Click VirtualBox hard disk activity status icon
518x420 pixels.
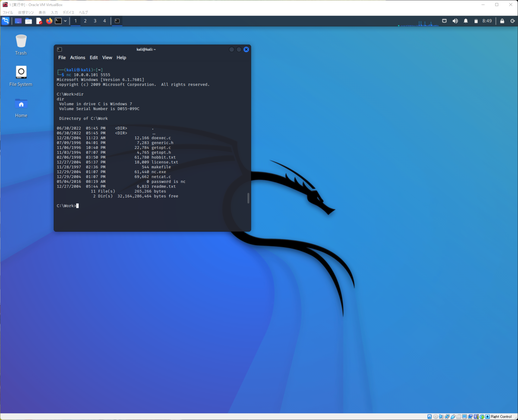tap(430, 417)
